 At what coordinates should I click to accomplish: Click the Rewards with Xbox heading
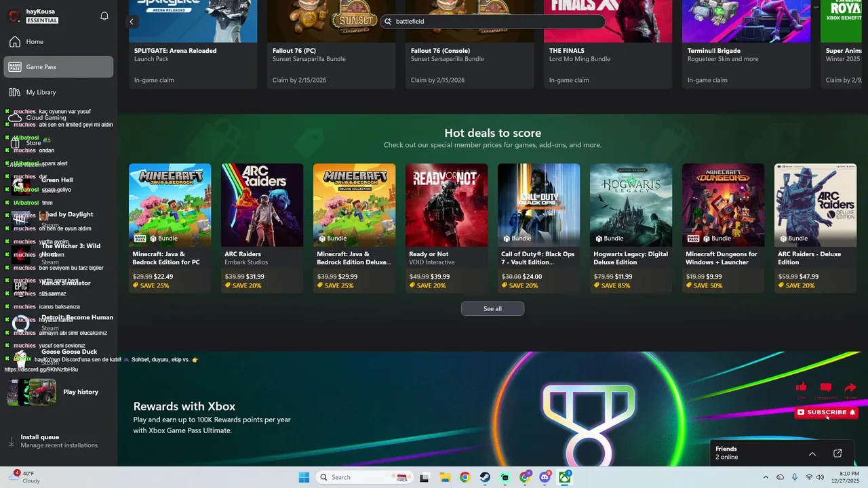(x=184, y=407)
